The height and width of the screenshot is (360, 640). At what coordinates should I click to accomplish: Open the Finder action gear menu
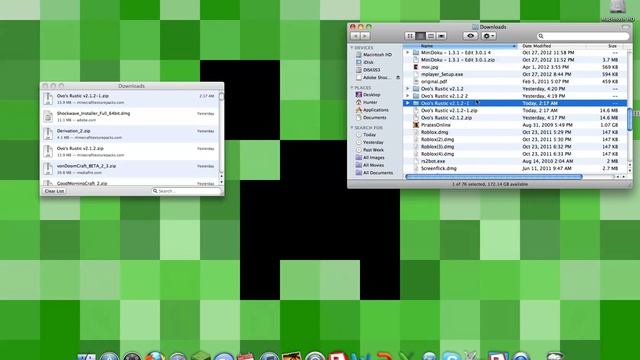(488, 36)
